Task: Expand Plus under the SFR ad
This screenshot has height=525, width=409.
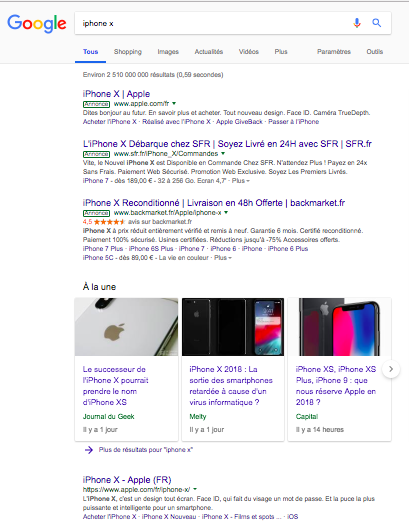Action: 241,181
